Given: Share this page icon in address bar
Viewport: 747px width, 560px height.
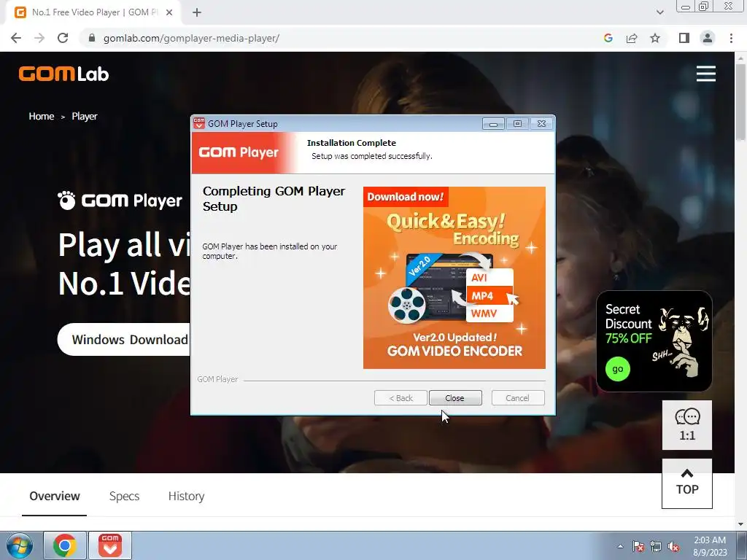Looking at the screenshot, I should (632, 38).
